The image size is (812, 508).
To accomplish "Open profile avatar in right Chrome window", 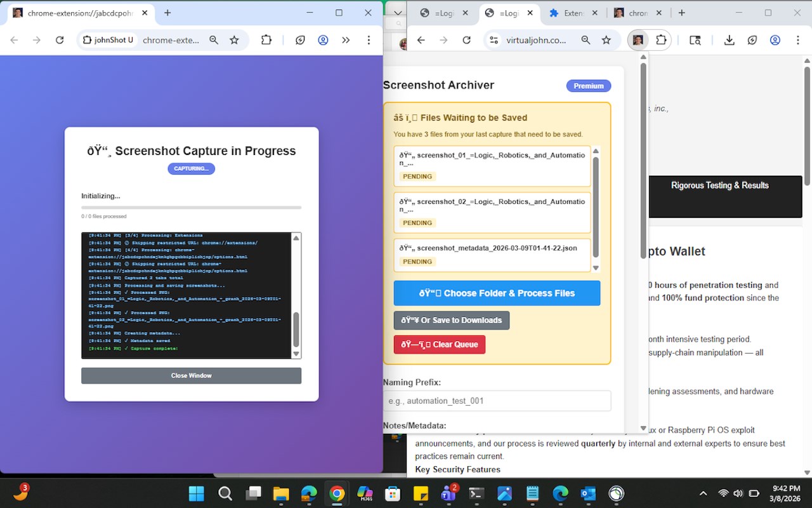I will (x=775, y=40).
